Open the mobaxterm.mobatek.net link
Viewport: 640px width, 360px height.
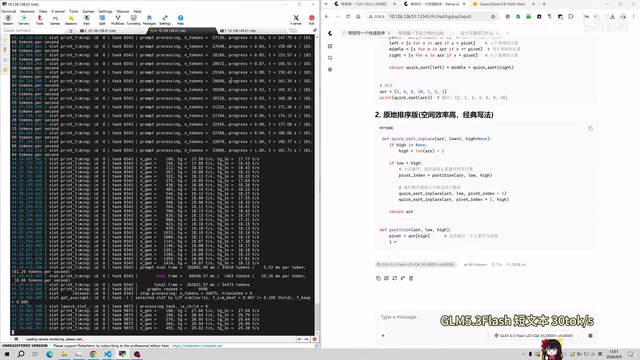coord(197,346)
